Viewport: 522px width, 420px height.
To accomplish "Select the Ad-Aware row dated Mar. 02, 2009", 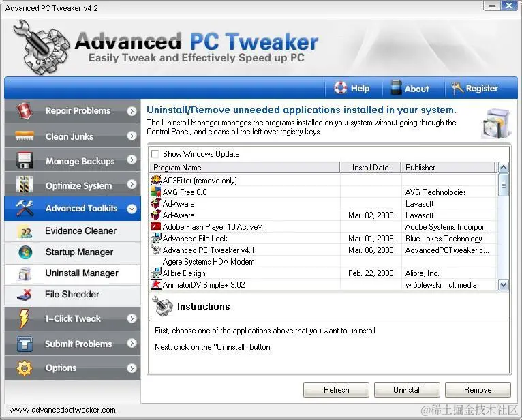I will (323, 215).
